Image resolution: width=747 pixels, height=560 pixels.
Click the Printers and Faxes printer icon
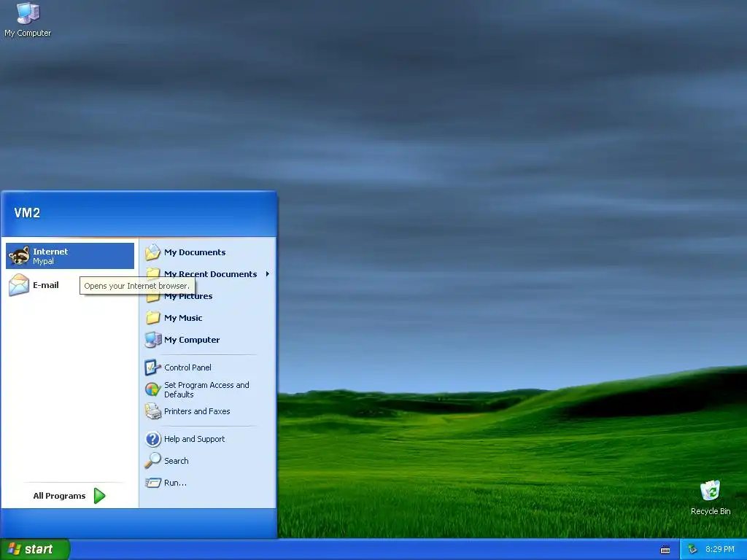(153, 411)
